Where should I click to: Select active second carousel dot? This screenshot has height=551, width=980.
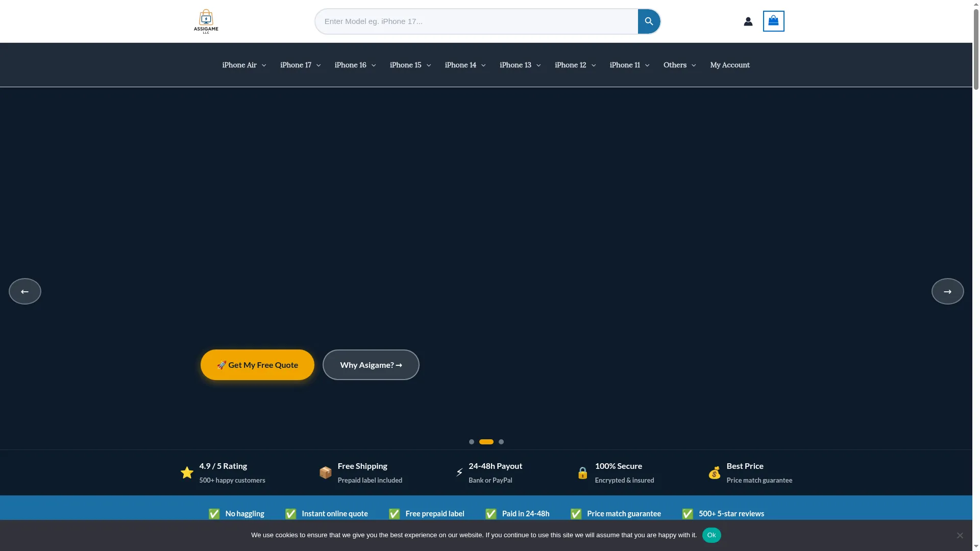pos(486,442)
